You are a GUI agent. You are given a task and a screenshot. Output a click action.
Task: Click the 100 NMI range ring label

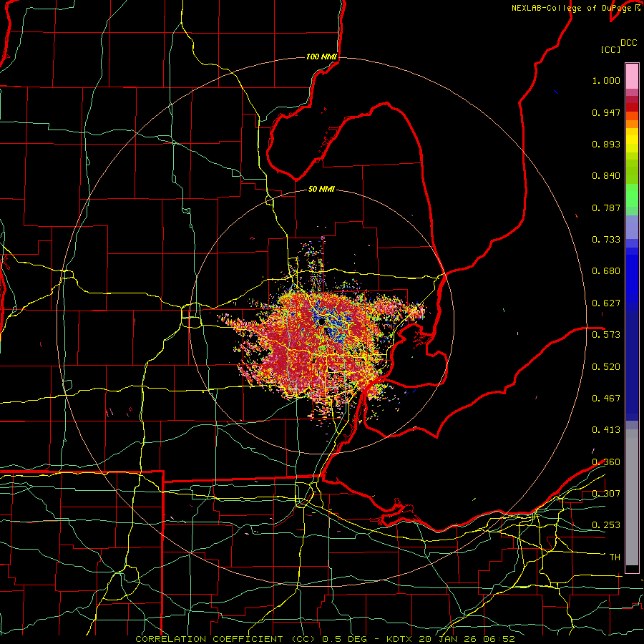point(321,57)
